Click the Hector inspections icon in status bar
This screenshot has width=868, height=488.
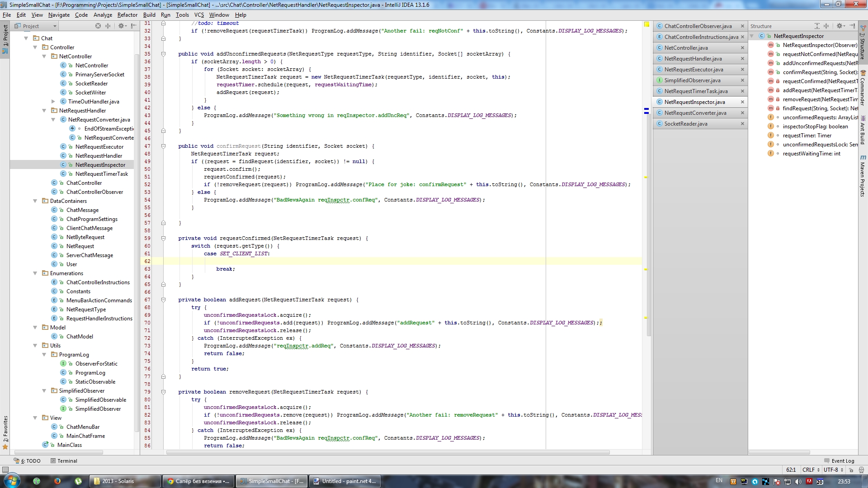coord(862,470)
